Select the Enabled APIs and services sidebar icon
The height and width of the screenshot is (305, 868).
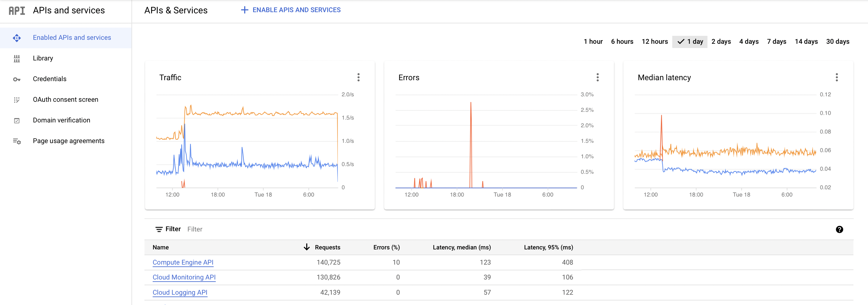17,38
